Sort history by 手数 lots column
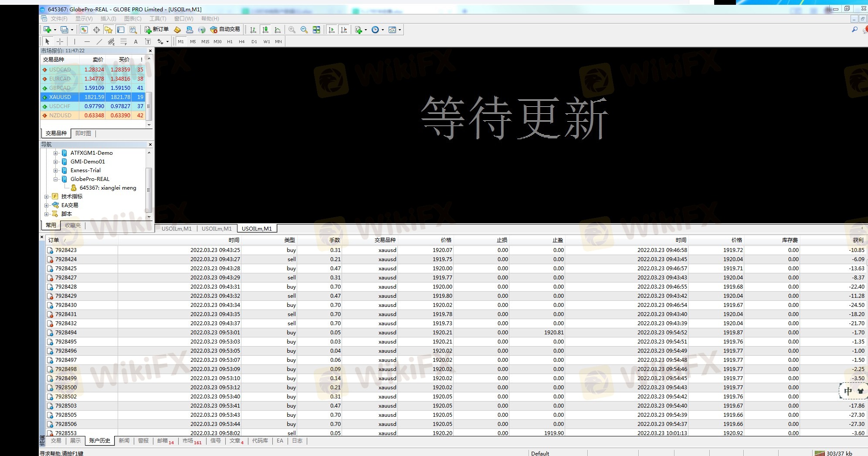This screenshot has width=868, height=456. 319,240
